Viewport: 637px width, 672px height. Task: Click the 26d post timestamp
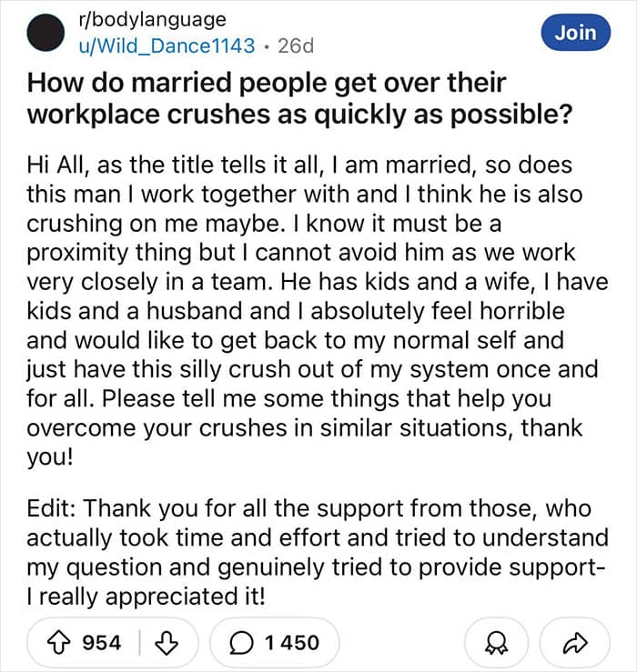pyautogui.click(x=294, y=45)
